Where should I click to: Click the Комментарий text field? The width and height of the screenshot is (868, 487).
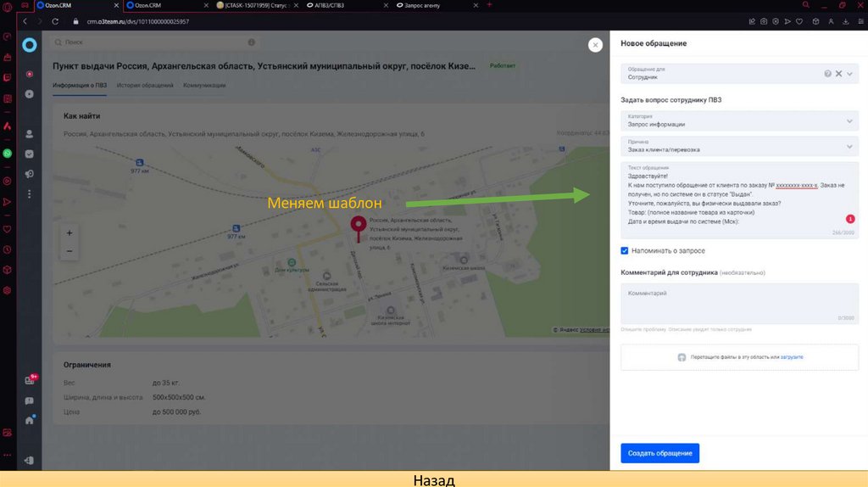coord(739,304)
